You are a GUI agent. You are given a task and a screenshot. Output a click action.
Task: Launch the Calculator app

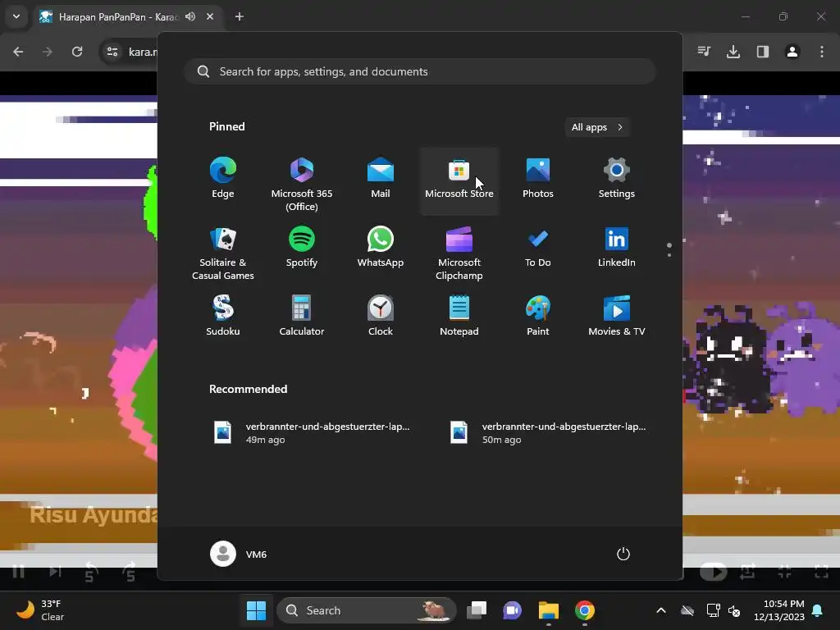point(302,317)
